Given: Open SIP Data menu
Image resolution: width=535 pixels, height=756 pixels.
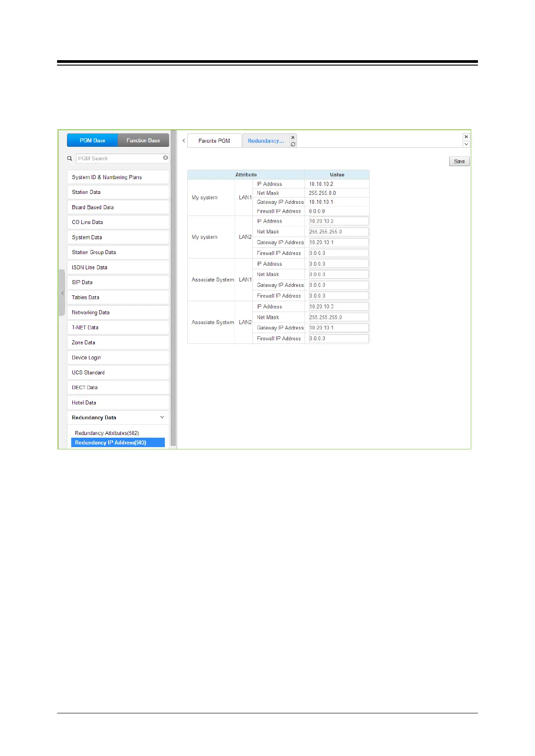Looking at the screenshot, I should point(118,282).
